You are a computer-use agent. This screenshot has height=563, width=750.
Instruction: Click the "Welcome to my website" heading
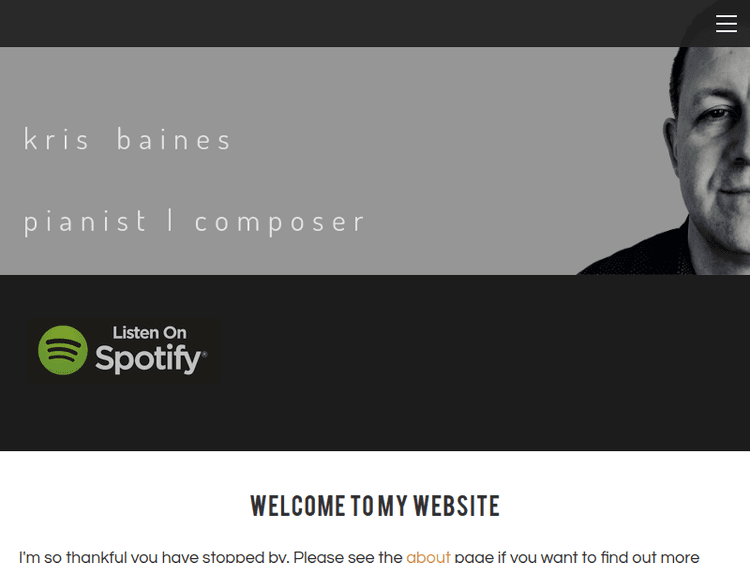coord(375,506)
